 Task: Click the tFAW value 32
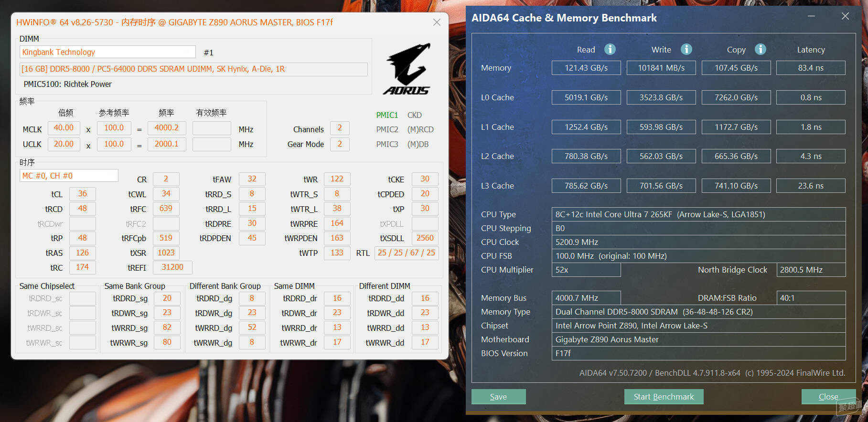(x=252, y=179)
